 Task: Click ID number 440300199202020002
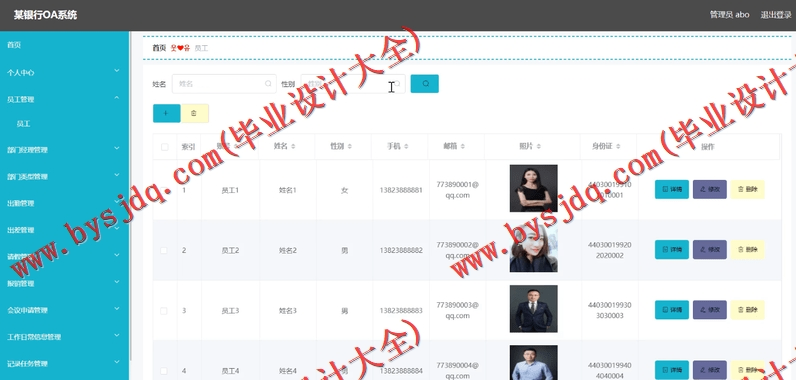click(610, 250)
